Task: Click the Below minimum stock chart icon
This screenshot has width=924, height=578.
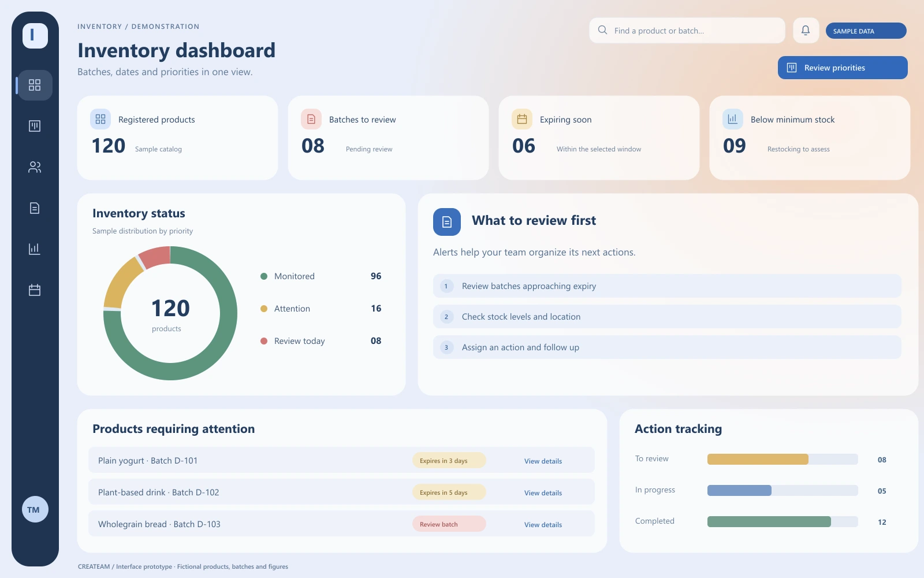Action: (x=733, y=119)
